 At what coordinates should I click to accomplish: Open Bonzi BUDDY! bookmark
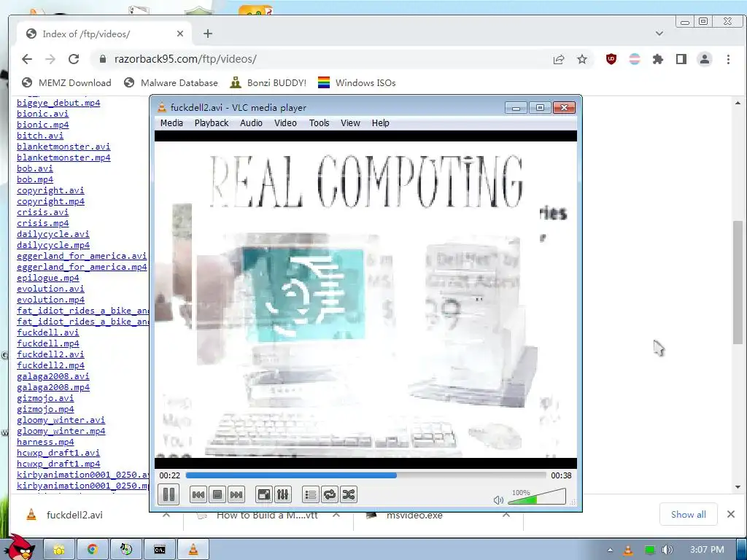point(268,83)
